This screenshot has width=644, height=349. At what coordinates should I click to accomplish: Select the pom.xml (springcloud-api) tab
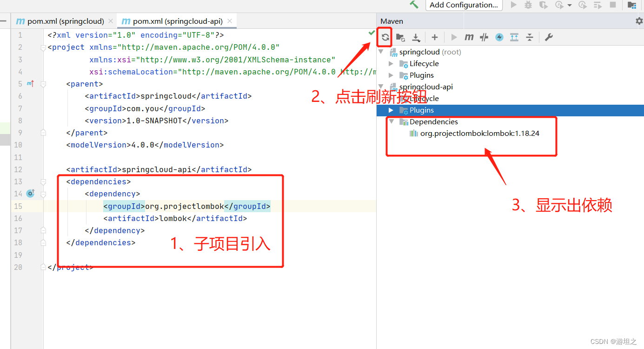pyautogui.click(x=178, y=21)
